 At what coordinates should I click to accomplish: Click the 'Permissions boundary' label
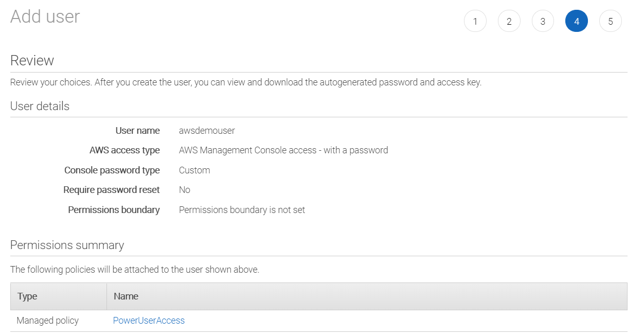tap(114, 210)
